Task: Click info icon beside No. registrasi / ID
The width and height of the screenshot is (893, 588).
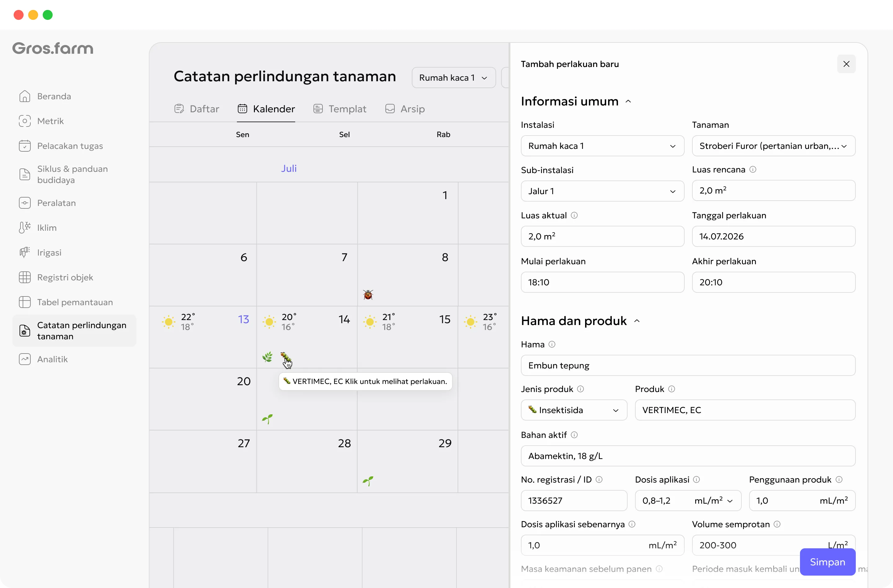Action: pos(599,479)
